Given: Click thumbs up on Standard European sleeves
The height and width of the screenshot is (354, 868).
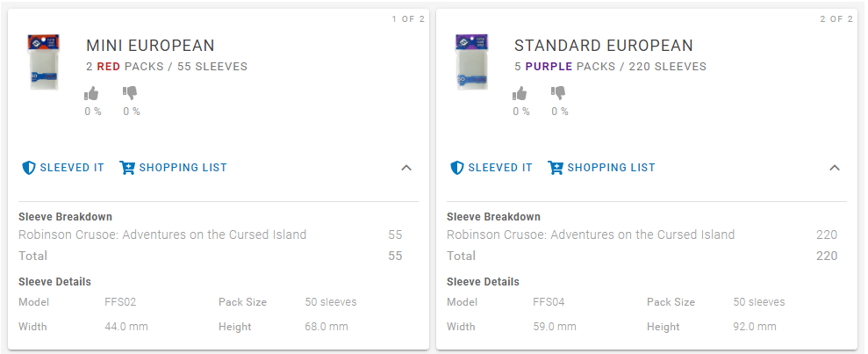Looking at the screenshot, I should (x=520, y=93).
